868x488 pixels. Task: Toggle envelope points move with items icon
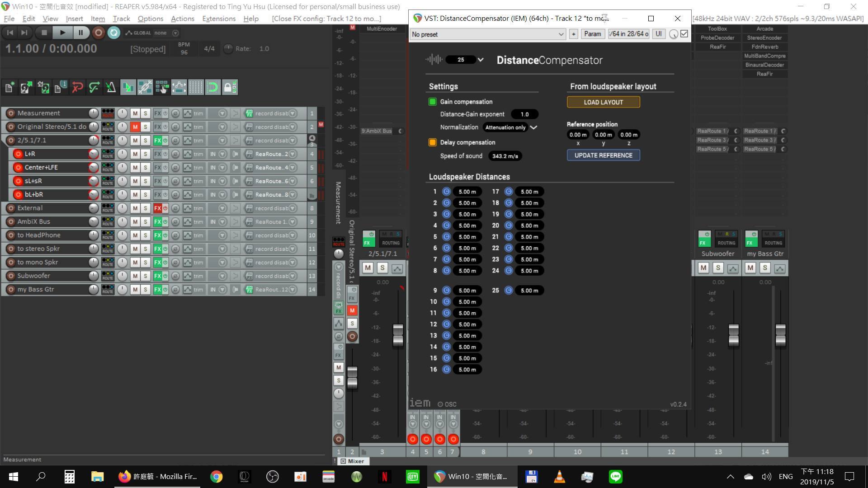(179, 87)
